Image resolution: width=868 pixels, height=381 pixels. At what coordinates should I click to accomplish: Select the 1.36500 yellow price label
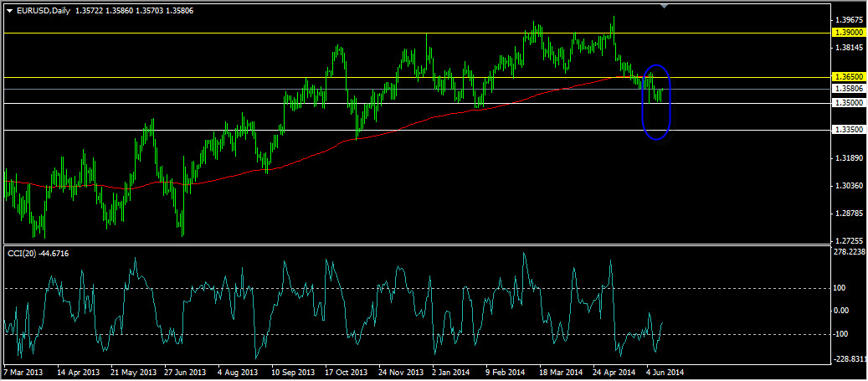pos(851,77)
